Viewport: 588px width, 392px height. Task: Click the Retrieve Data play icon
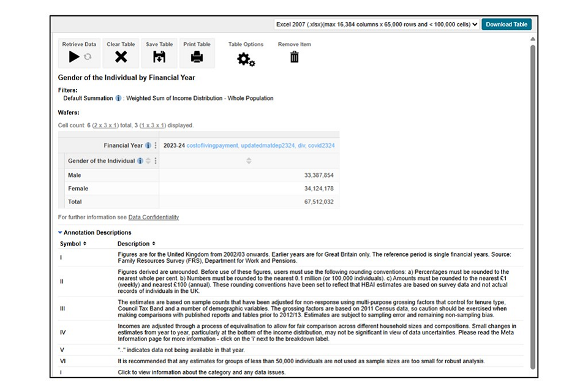[x=74, y=57]
